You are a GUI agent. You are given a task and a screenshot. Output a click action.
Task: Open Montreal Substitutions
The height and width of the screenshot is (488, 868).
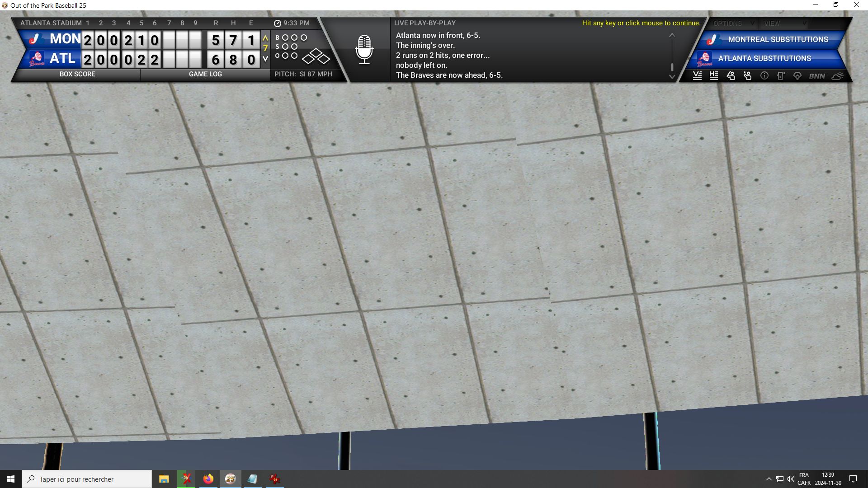pyautogui.click(x=778, y=39)
